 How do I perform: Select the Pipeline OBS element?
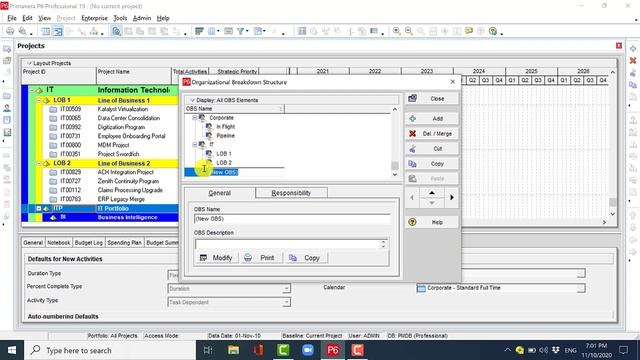[x=225, y=136]
